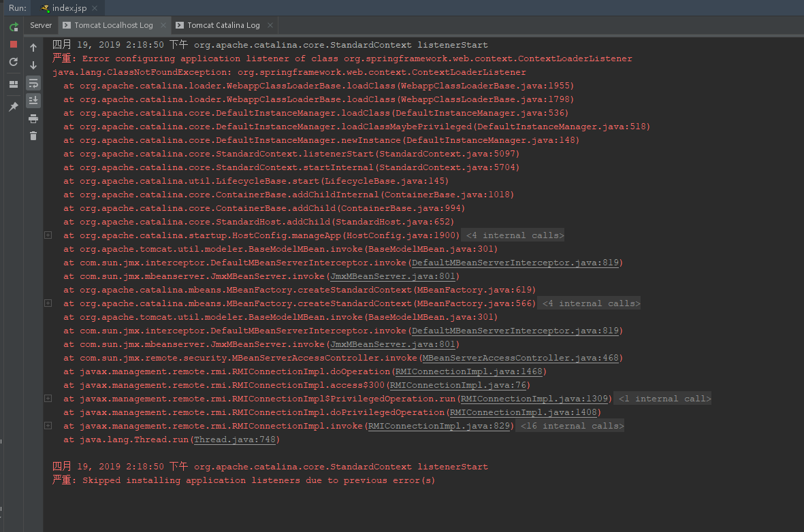Print the console log
This screenshot has height=532, width=804.
(33, 118)
